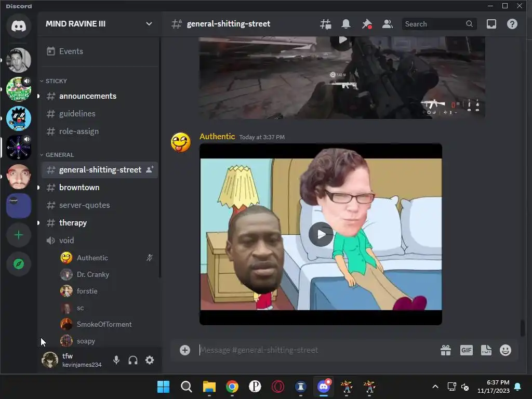
Task: Open the MIND RAVINE III server icon
Action: (x=19, y=148)
